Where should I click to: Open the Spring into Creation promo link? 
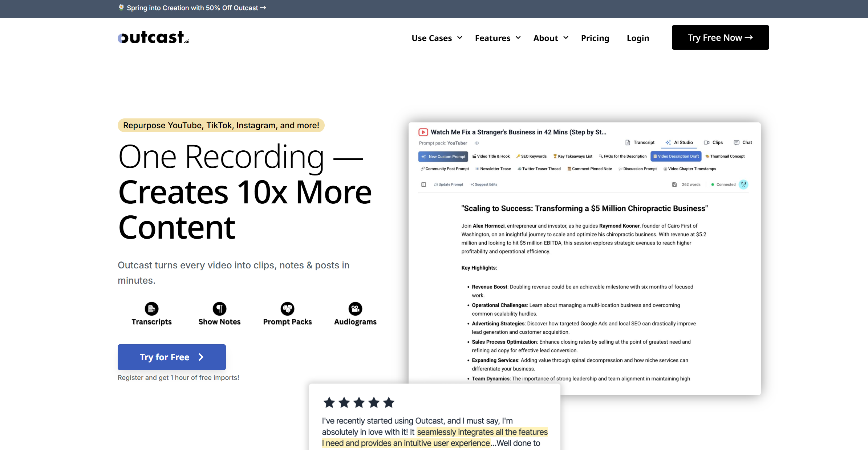196,8
